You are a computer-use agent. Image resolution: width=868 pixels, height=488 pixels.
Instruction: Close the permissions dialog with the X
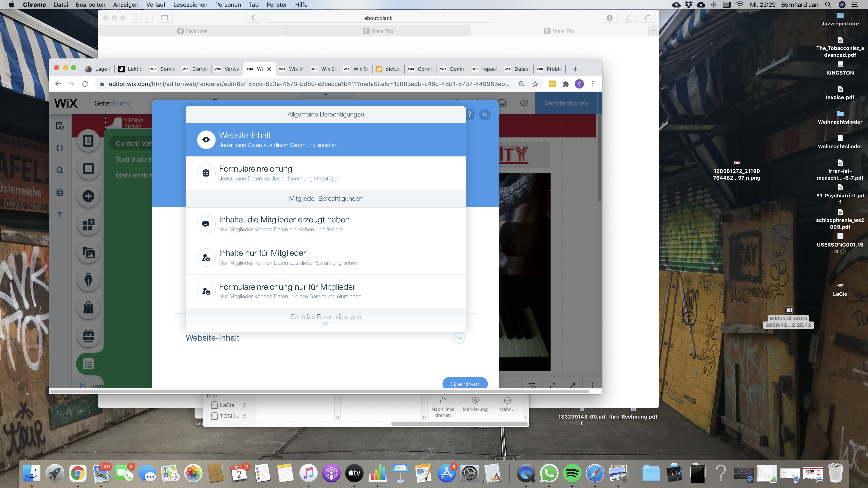(485, 115)
